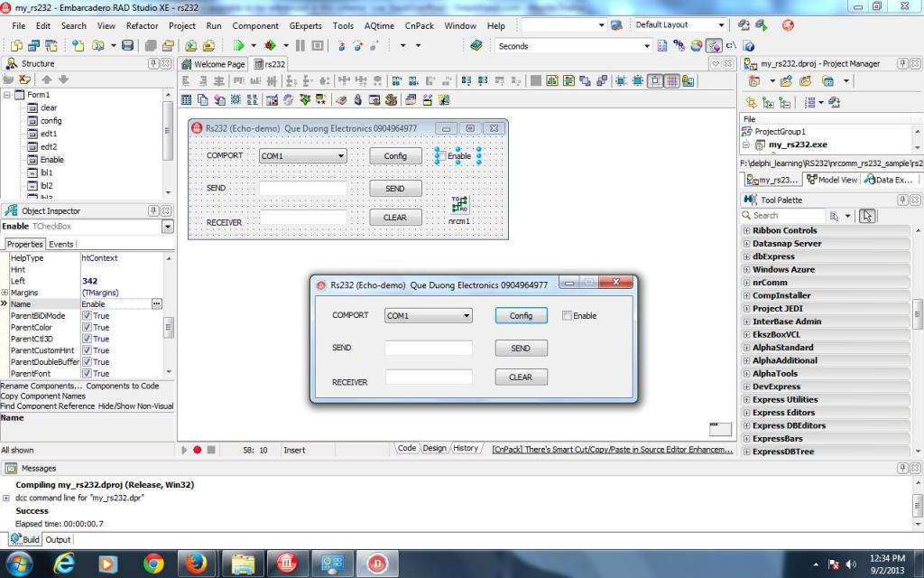Open Firefox from the taskbar
The image size is (924, 578).
pyautogui.click(x=196, y=564)
